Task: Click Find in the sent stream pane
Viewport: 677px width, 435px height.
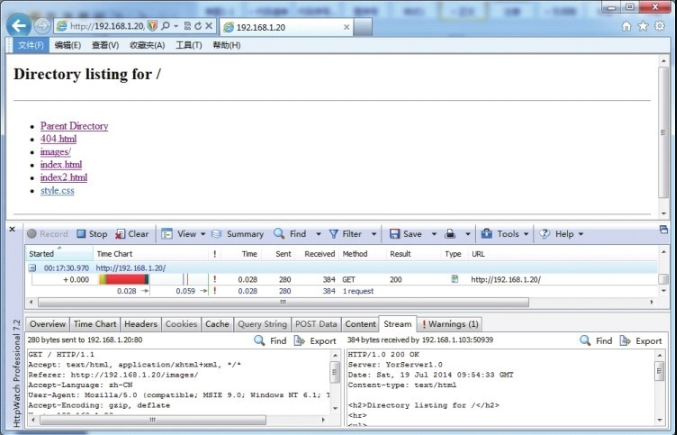Action: tap(270, 340)
